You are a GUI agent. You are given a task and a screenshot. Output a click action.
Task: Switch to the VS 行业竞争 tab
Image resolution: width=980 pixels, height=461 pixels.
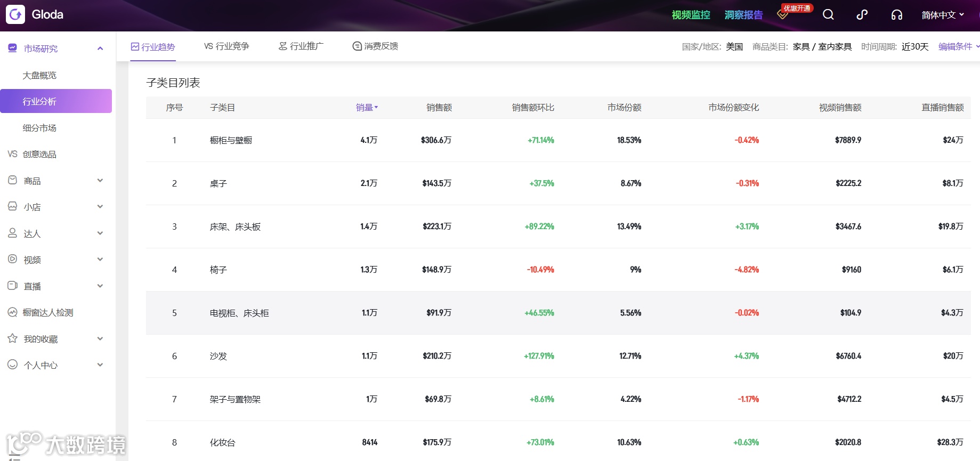pos(226,46)
